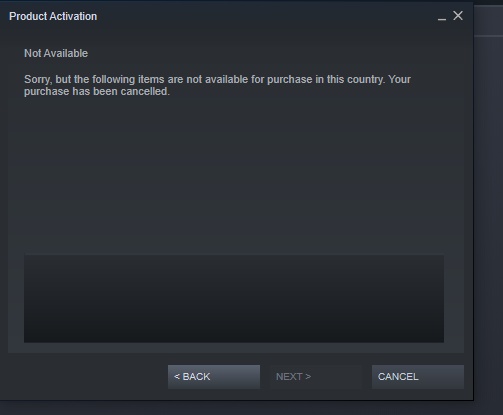Click the empty dark items list box
Image resolution: width=503 pixels, height=415 pixels.
(x=234, y=298)
